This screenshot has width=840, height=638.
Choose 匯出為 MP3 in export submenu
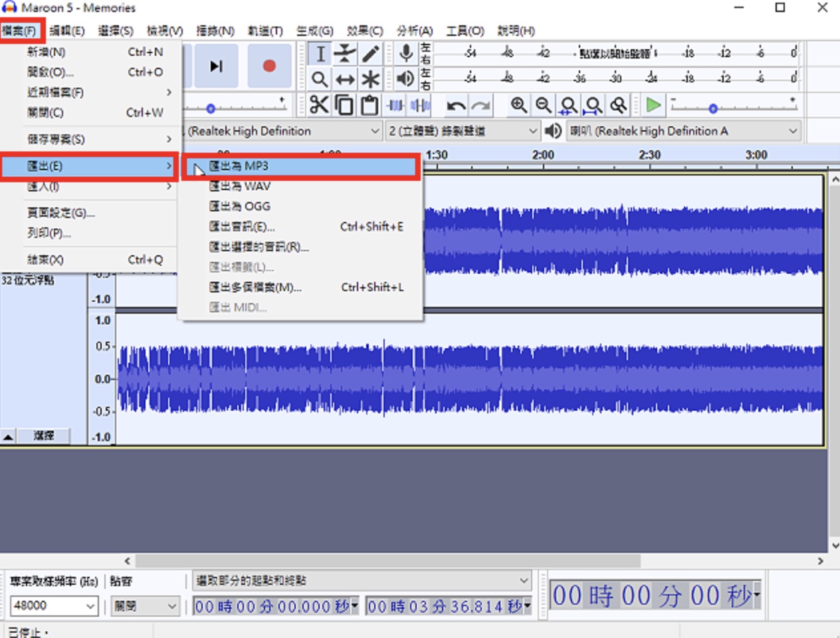tap(301, 166)
